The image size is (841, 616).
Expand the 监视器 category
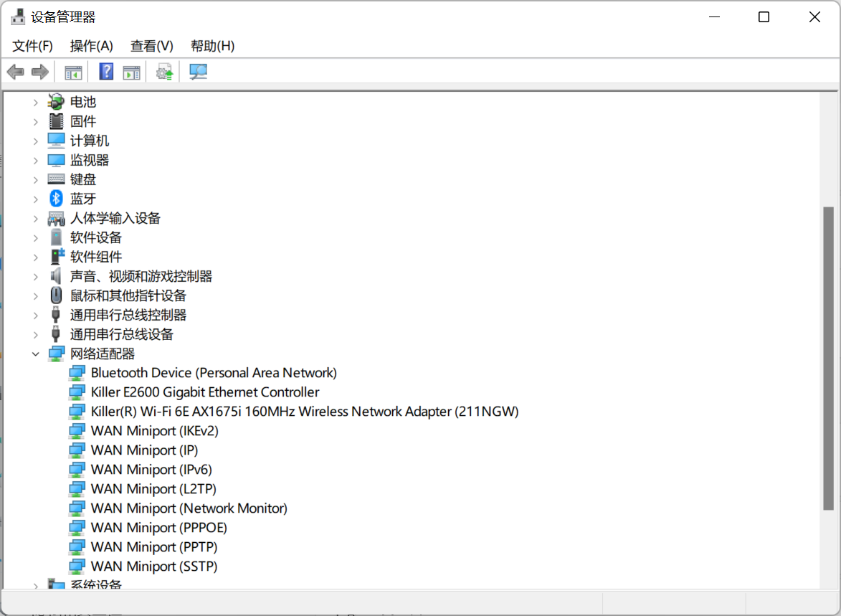click(35, 161)
